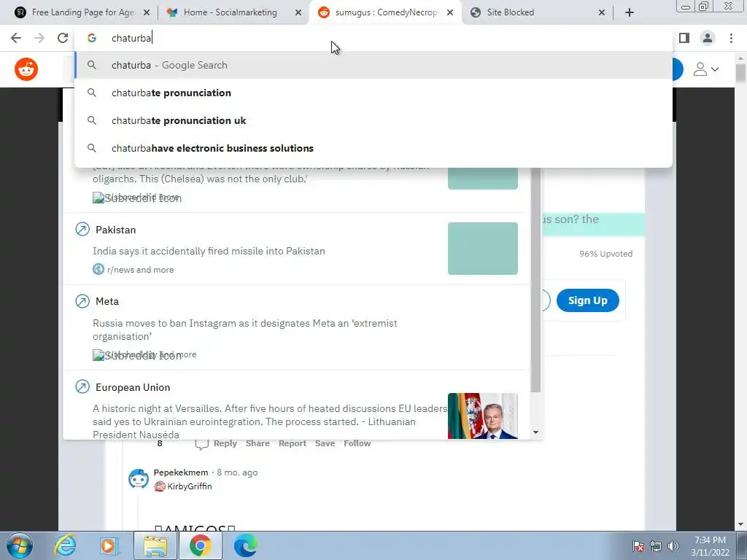Click the taskbar clock 7:34 PM
Screen dimensions: 747x560
point(710,546)
